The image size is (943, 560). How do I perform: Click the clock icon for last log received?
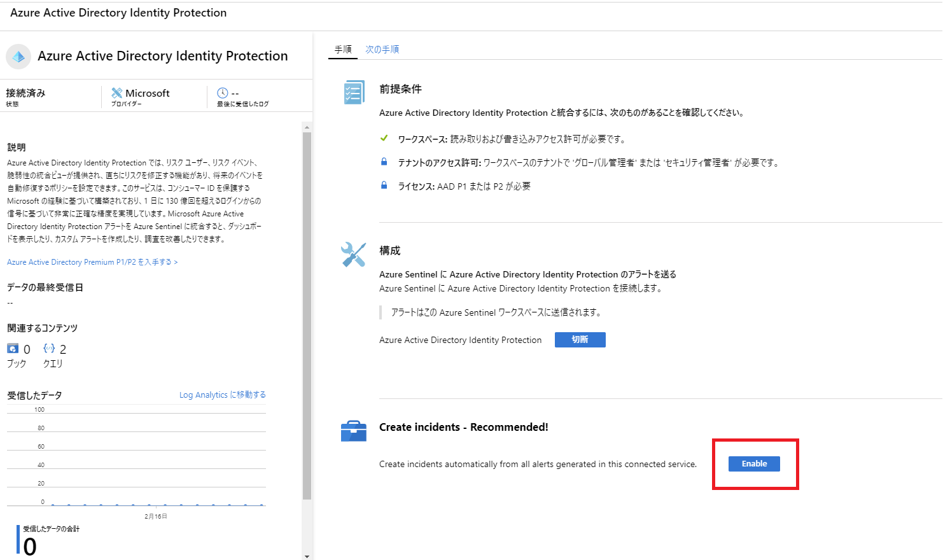tap(222, 93)
